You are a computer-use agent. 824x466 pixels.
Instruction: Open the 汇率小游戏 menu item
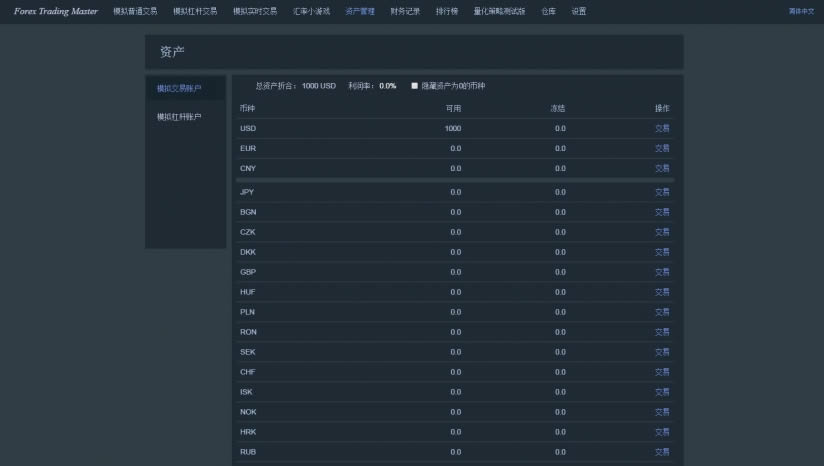[x=311, y=11]
